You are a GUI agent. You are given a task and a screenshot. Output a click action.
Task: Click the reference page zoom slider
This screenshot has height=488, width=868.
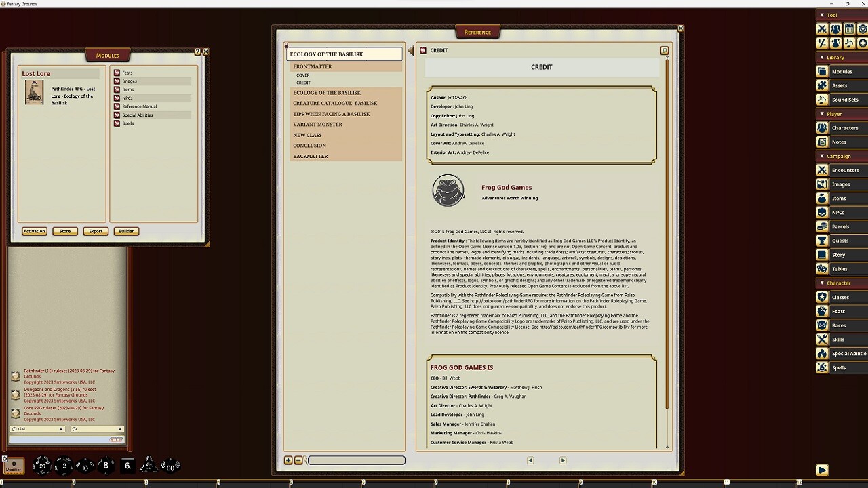pyautogui.click(x=356, y=460)
